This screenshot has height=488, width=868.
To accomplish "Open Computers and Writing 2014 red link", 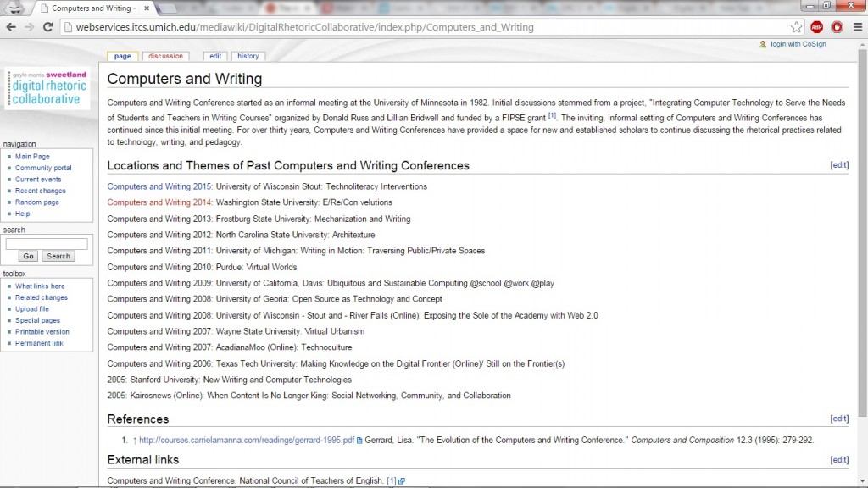I will tap(159, 202).
